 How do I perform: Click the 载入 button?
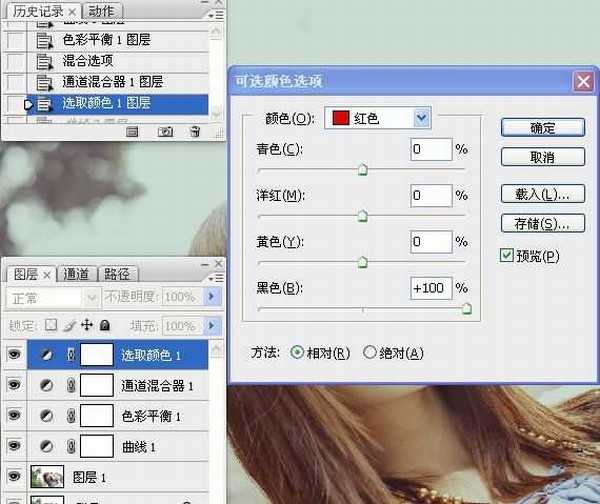click(542, 193)
